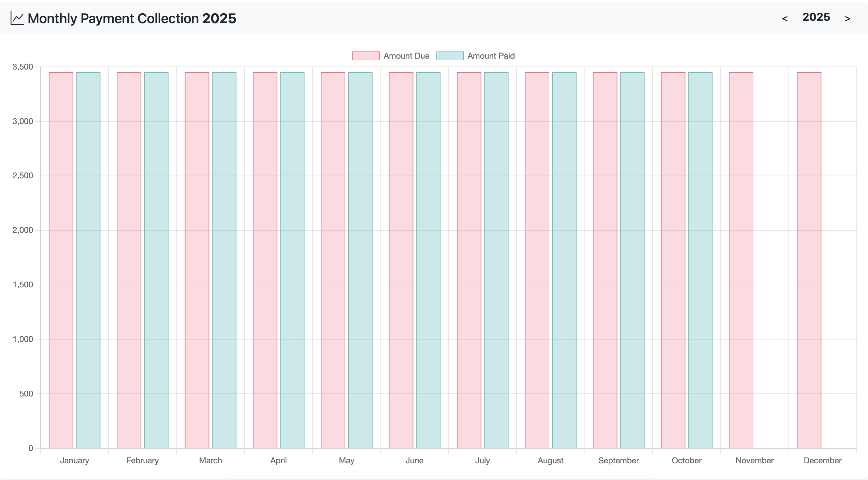Click the February label on the x-axis
The width and height of the screenshot is (868, 480).
click(143, 461)
